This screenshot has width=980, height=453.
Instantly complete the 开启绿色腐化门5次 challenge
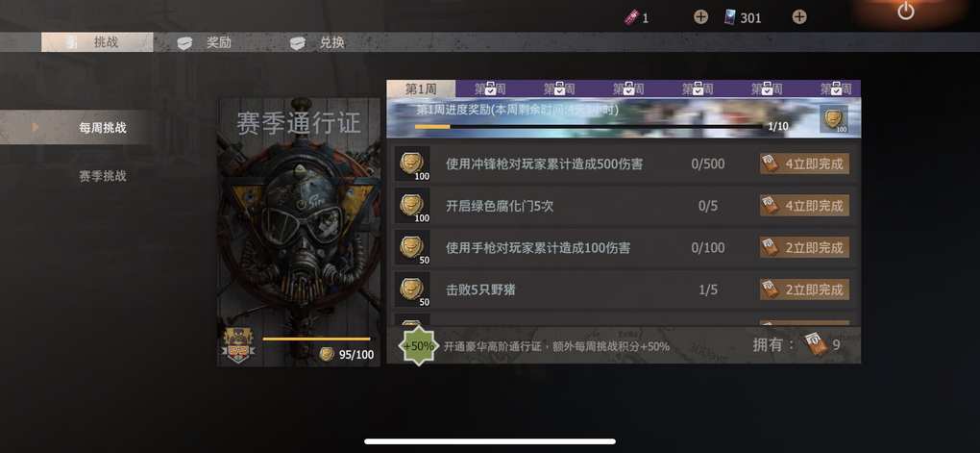click(x=804, y=205)
